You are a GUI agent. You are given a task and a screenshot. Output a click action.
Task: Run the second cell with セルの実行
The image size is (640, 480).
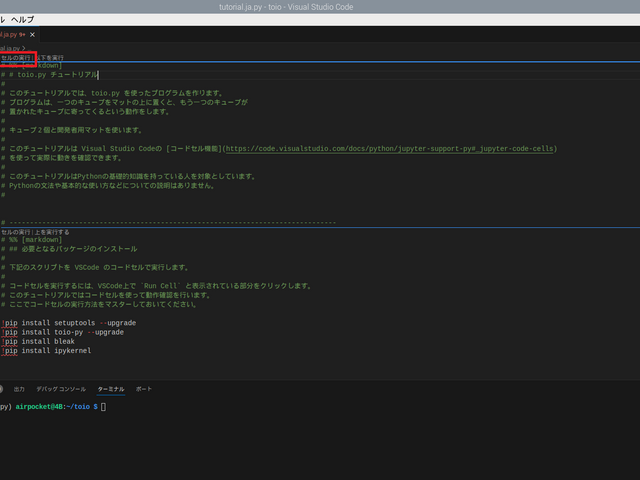16,232
